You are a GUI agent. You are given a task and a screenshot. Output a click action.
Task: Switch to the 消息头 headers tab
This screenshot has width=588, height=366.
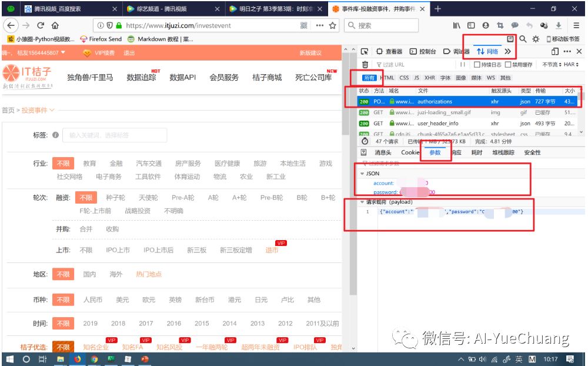point(383,152)
